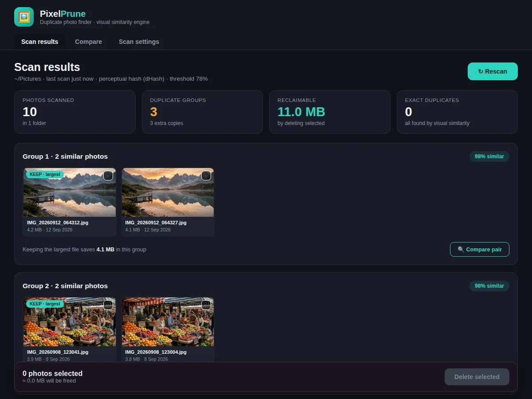The width and height of the screenshot is (532, 399).
Task: Tick checkbox on IMG_20260912_064327.jpg photo
Action: (206, 176)
